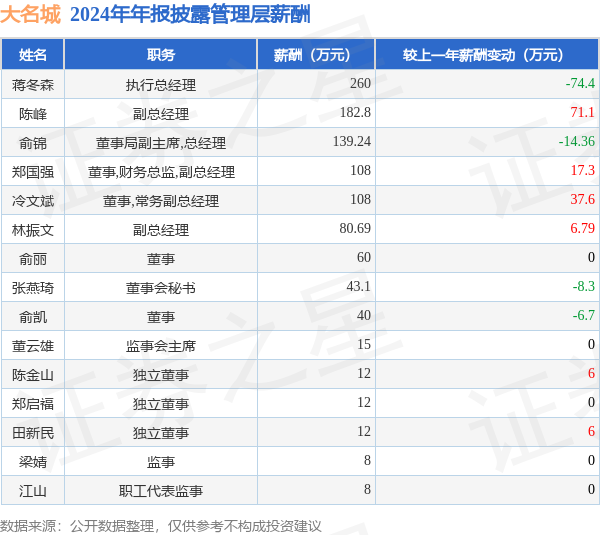Click 董事 in 俞凯's row

pos(161,317)
